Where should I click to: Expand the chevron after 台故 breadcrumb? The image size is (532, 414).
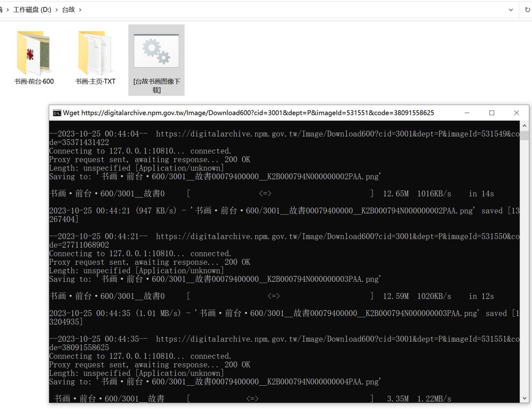click(80, 10)
